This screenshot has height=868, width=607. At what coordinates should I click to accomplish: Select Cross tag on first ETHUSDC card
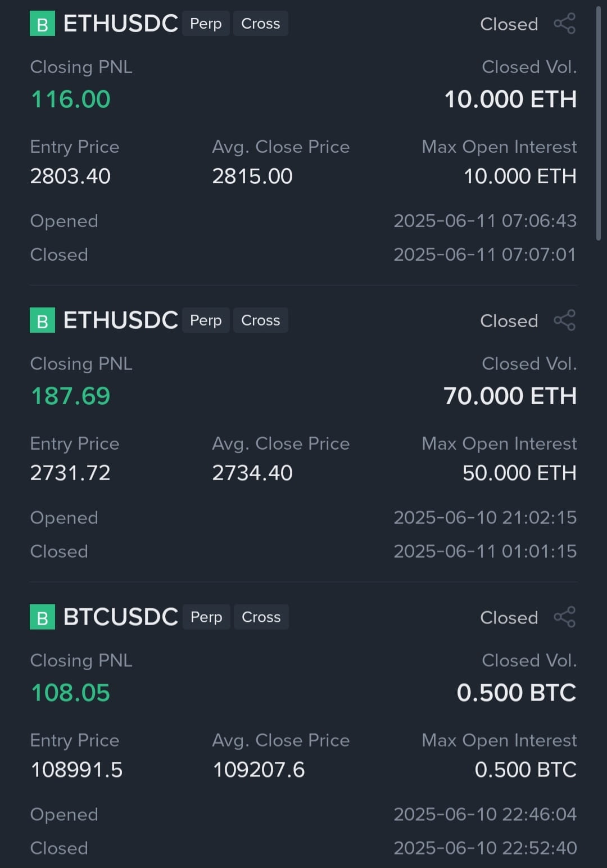coord(261,24)
